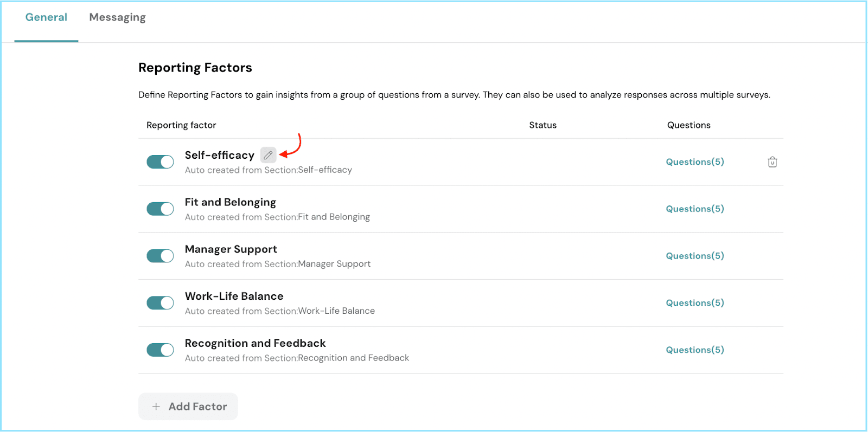View Questions(5) for Manager Support
868x432 pixels.
click(694, 256)
